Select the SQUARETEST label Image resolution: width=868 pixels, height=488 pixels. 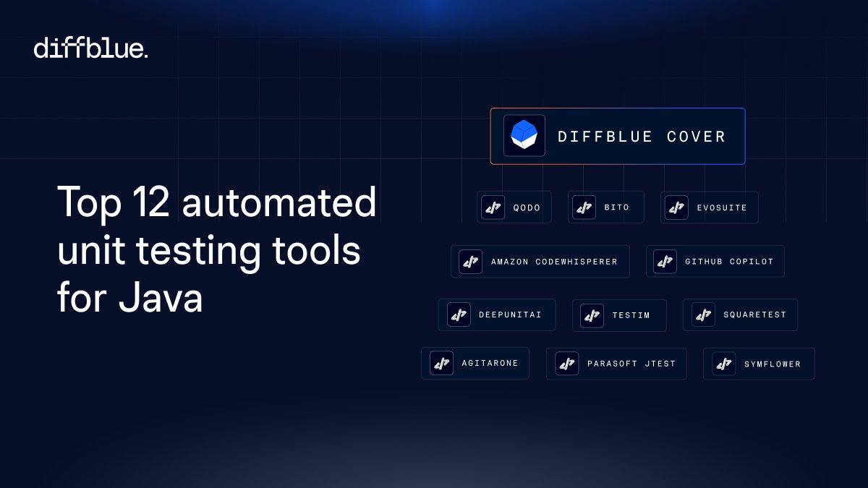click(x=754, y=315)
